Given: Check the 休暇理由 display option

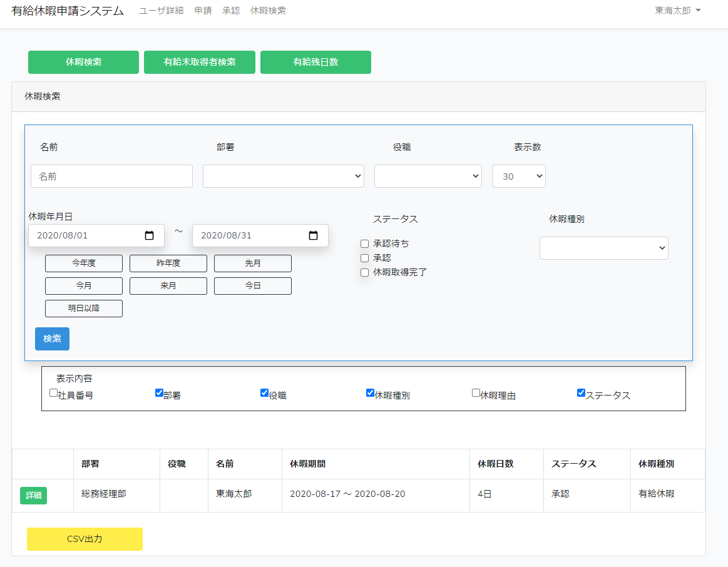Looking at the screenshot, I should pos(476,393).
